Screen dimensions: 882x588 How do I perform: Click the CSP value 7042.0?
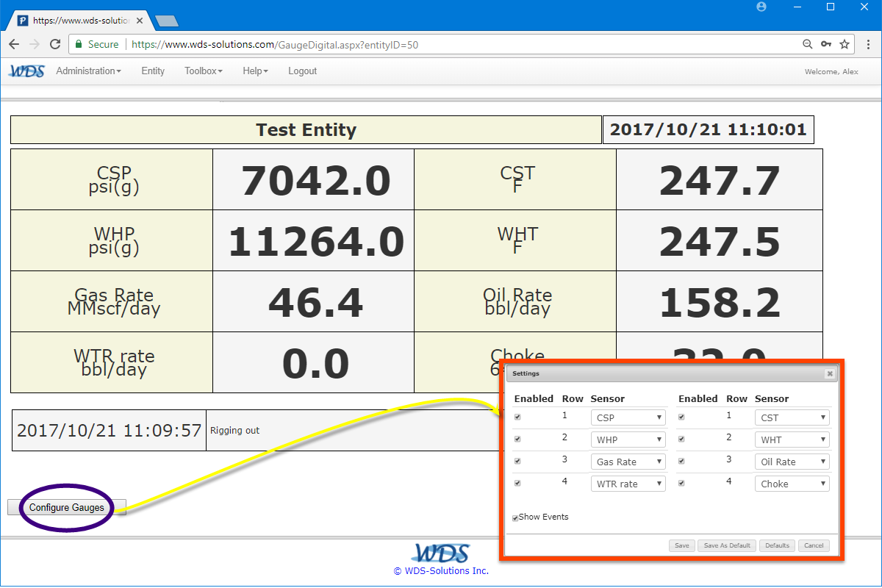tap(316, 181)
